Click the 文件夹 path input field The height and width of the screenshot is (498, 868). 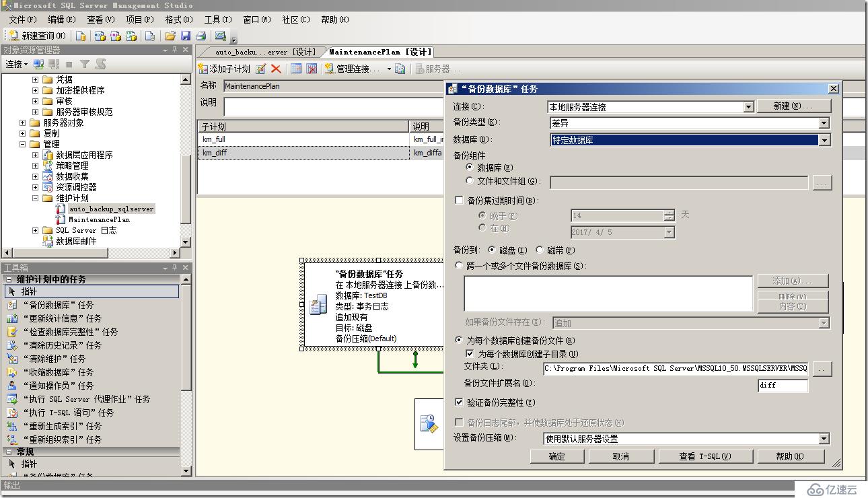[676, 369]
